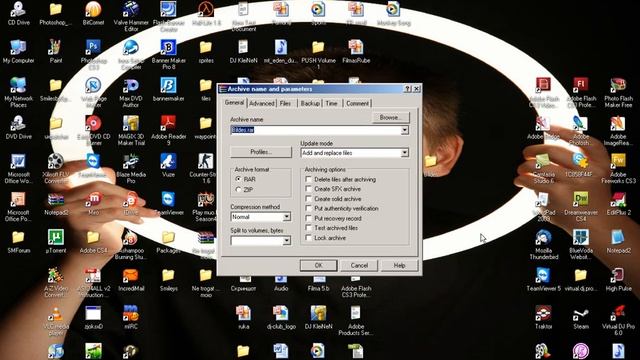Open DVD Drive desktop icon
Viewport: 640px width, 360px height.
tap(18, 127)
